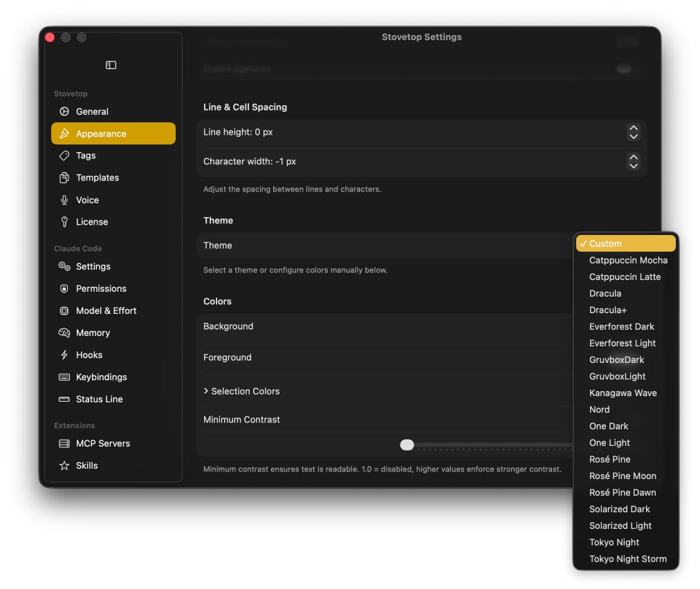Image resolution: width=700 pixels, height=589 pixels.
Task: Select the Custom theme option
Action: (x=625, y=243)
